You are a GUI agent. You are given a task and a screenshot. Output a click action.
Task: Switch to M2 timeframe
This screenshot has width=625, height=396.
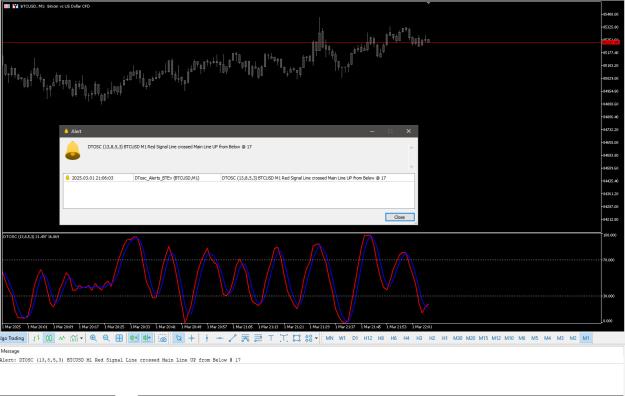pyautogui.click(x=573, y=338)
